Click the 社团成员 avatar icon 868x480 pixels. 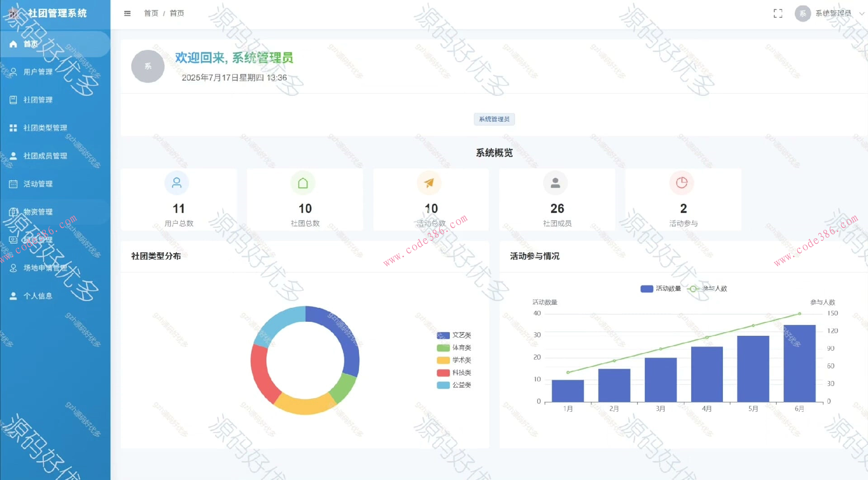555,183
